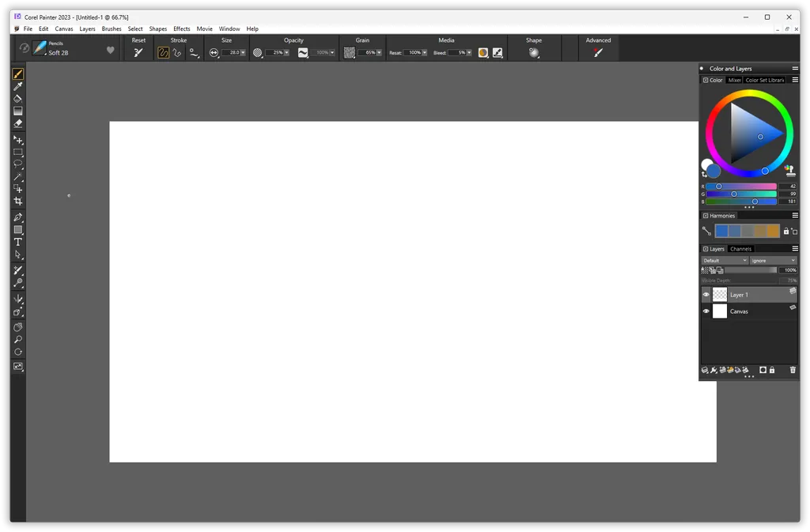The height and width of the screenshot is (532, 810).
Task: Open the Default composite method dropdown
Action: pos(725,261)
